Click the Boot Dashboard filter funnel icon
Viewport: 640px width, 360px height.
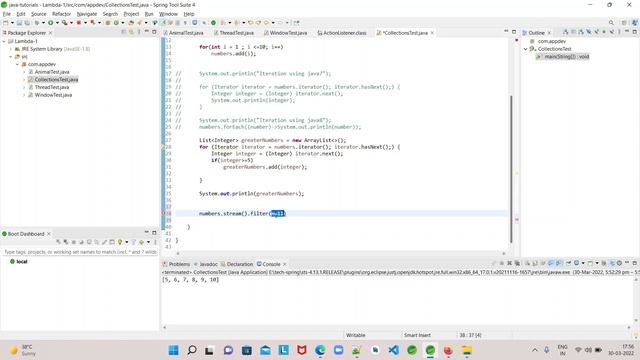[x=133, y=242]
